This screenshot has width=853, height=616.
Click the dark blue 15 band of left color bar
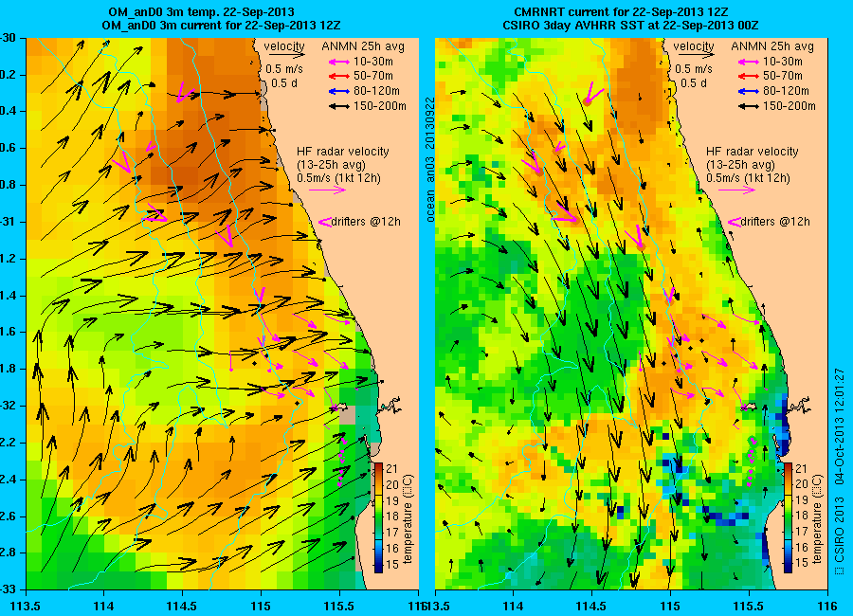(x=378, y=564)
